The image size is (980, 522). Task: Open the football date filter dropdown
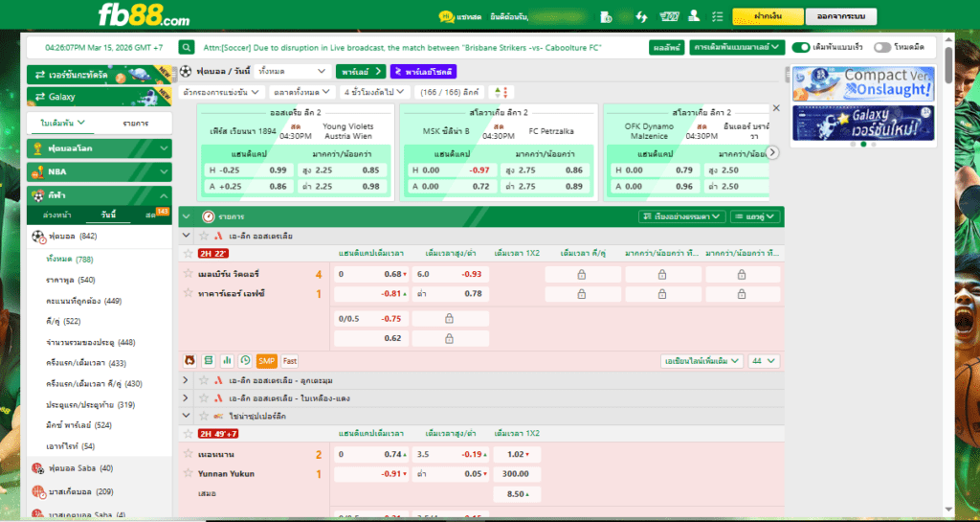coord(293,71)
